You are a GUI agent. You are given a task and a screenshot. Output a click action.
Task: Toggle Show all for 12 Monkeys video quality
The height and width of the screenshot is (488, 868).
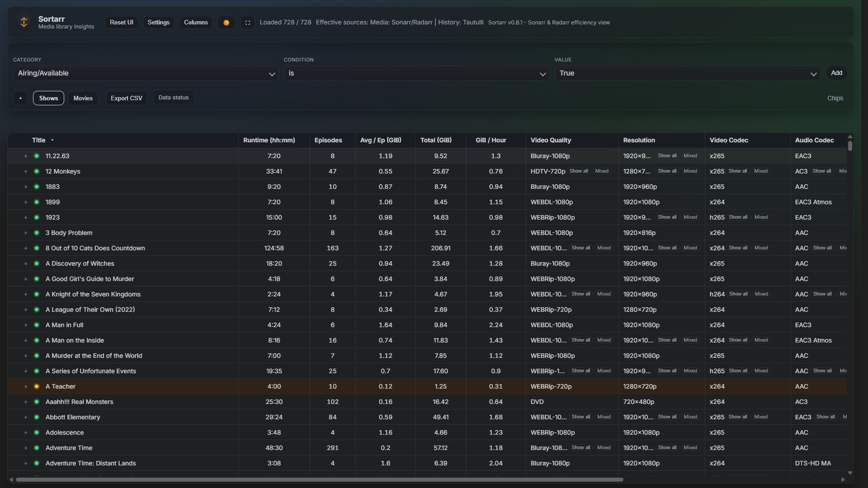click(x=578, y=171)
